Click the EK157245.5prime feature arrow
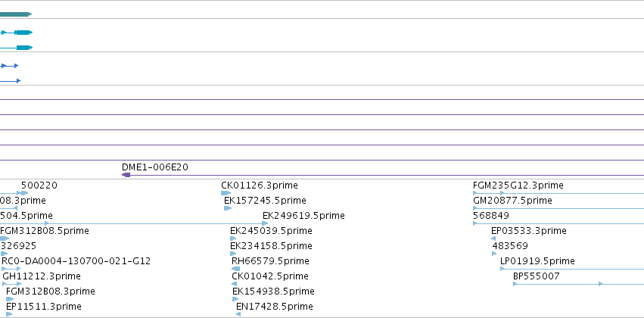Screen dimensions: 644x318 click(228, 208)
